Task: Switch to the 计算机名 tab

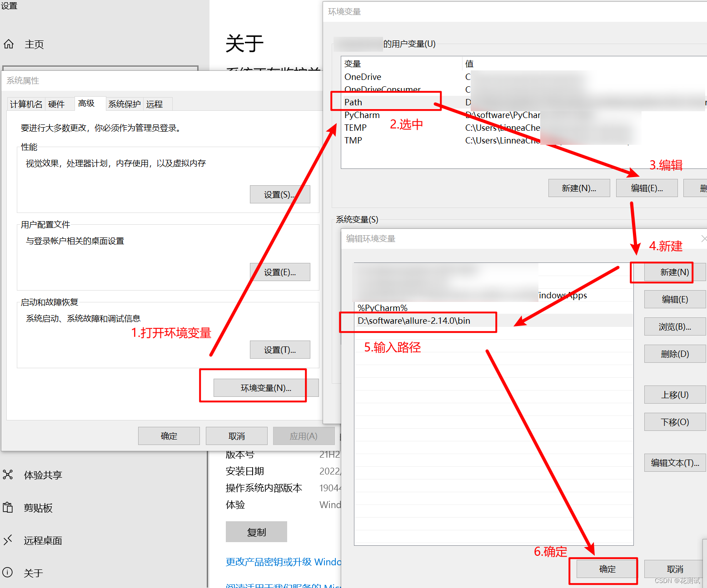Action: pos(26,104)
